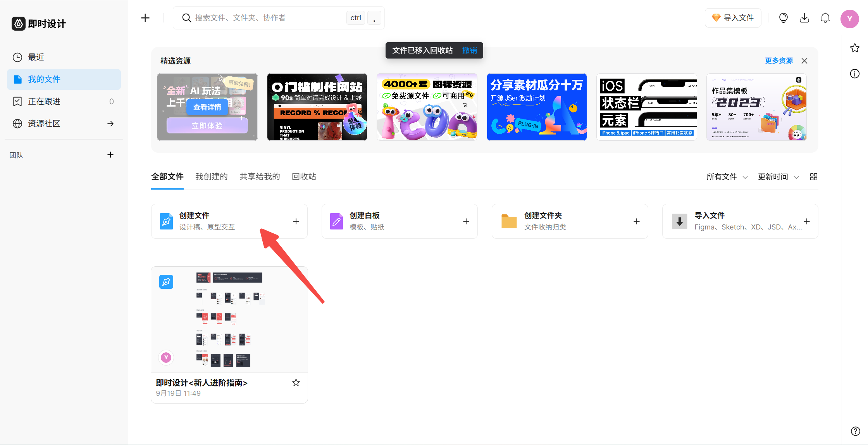
Task: Add a new team with the plus icon
Action: (x=110, y=155)
